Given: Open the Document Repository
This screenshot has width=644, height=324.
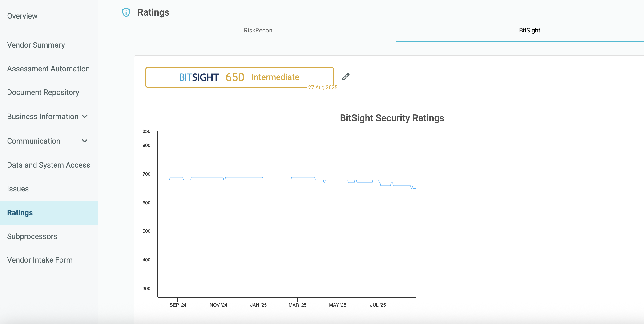Looking at the screenshot, I should click(43, 93).
